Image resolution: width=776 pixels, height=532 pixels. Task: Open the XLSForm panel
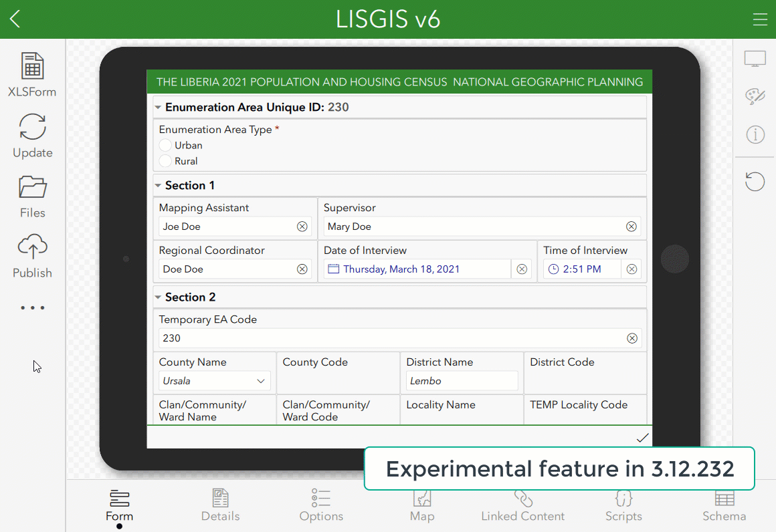tap(31, 74)
